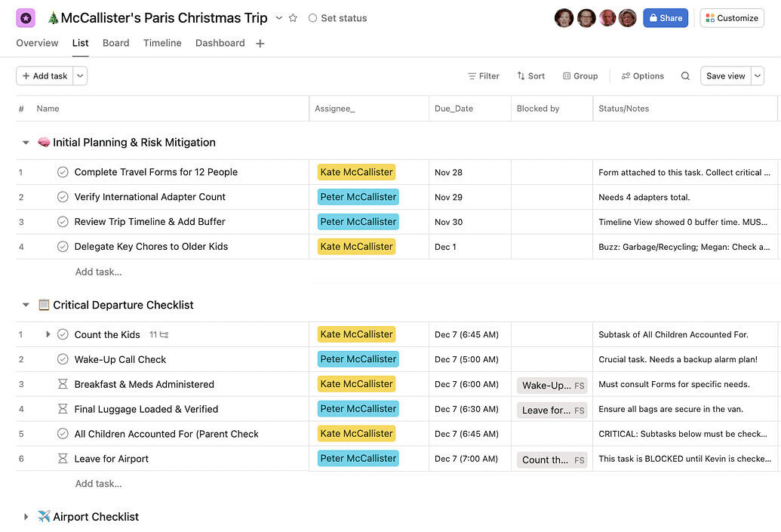Image resolution: width=781 pixels, height=532 pixels.
Task: Open the Save view dropdown arrow
Action: (x=758, y=75)
